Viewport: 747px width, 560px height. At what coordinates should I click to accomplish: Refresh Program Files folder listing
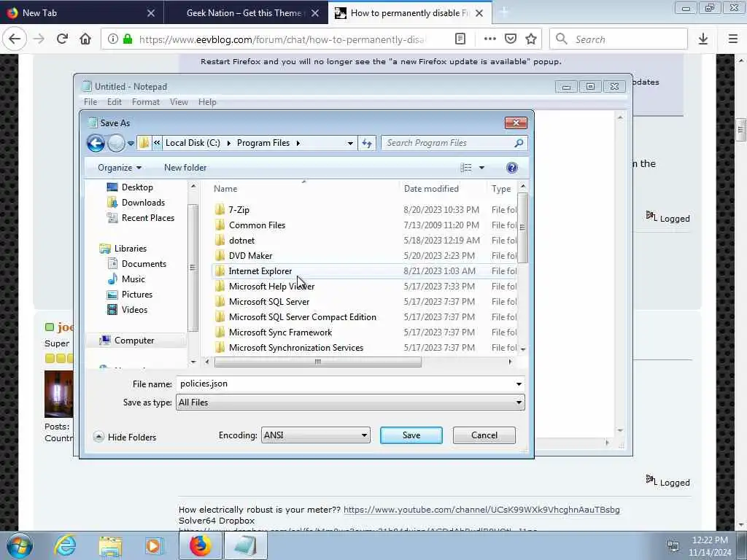367,143
